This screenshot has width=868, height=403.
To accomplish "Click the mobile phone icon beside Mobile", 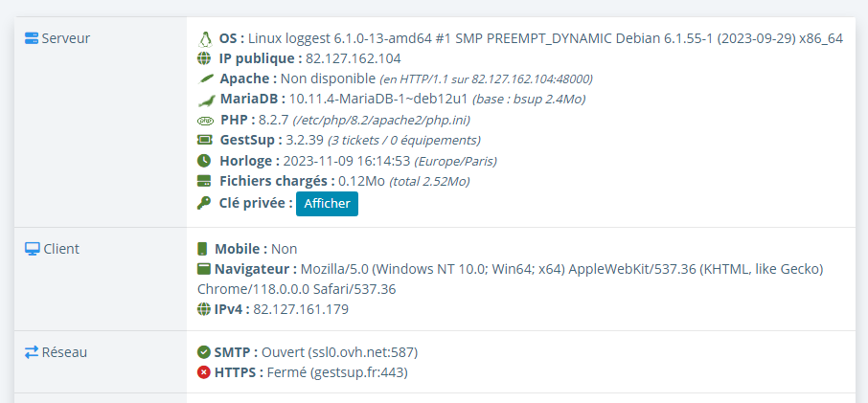I will coord(202,249).
